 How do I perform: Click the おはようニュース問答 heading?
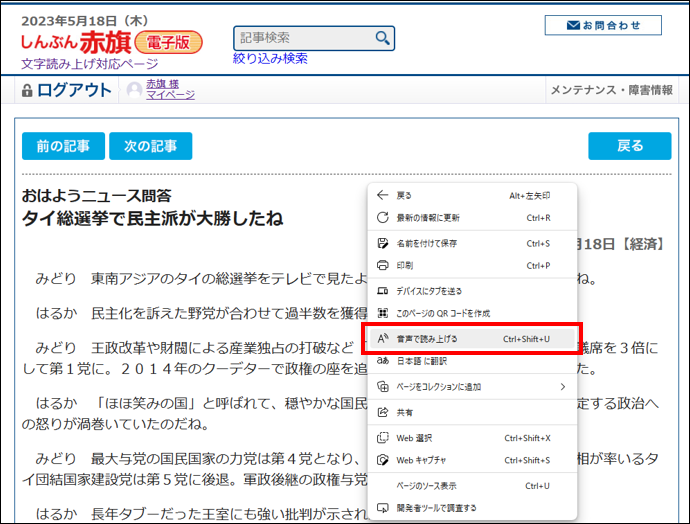pos(97,195)
